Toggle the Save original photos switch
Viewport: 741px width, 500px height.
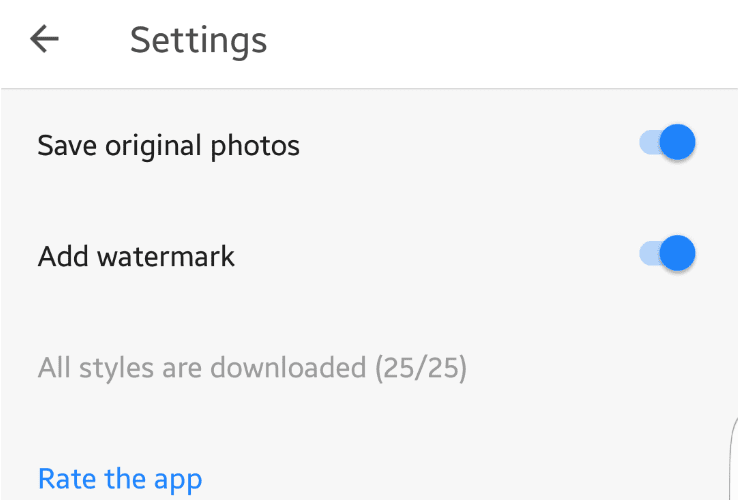(667, 143)
